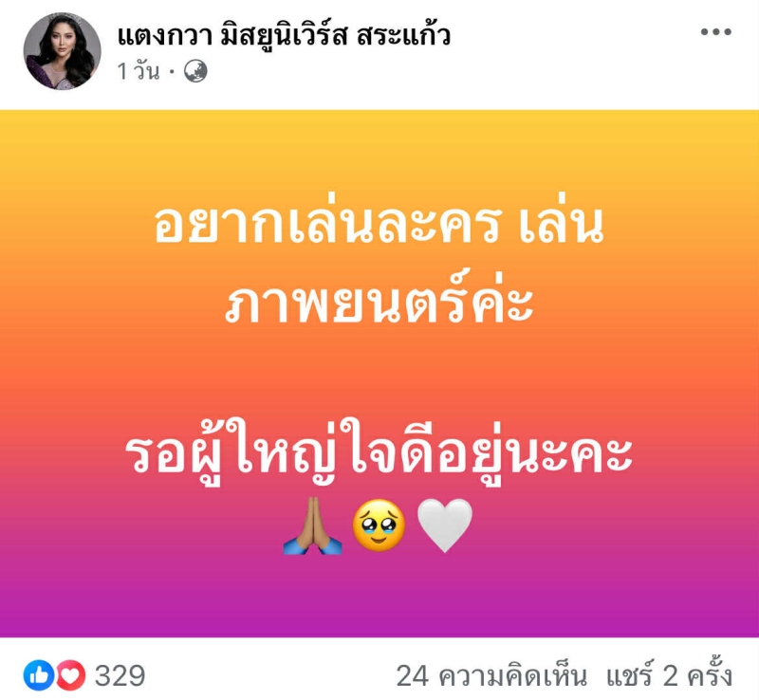The image size is (759, 700).
Task: Click the orange-red gap between the two text blocks
Action: coord(379,373)
